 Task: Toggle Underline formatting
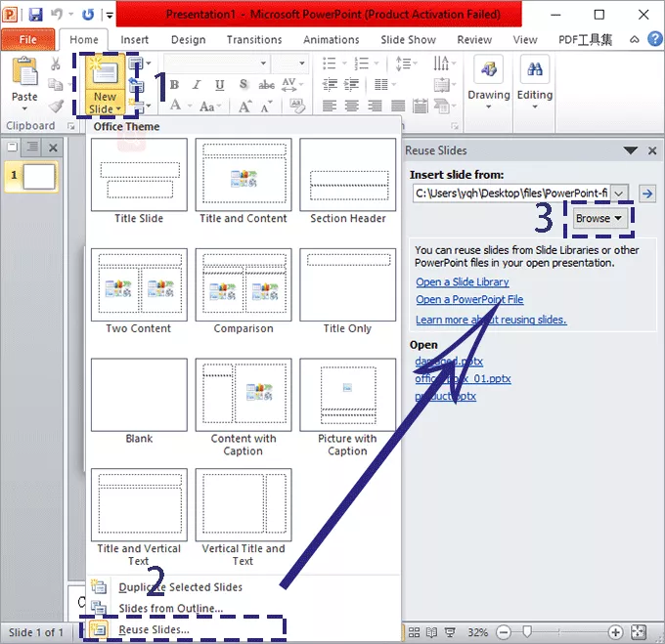pos(220,85)
